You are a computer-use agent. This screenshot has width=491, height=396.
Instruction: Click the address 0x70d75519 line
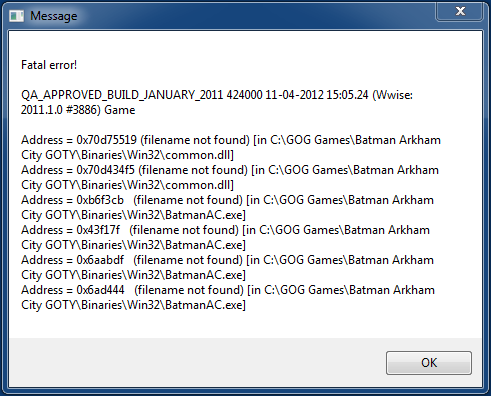point(231,140)
